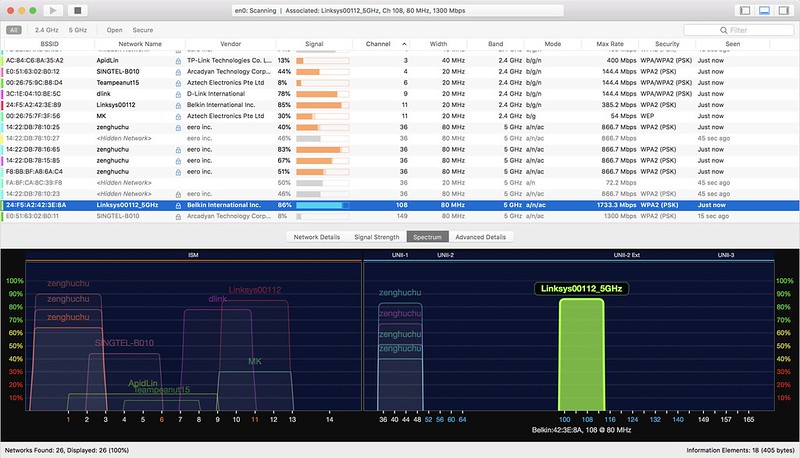Sort by Channel column arrow
This screenshot has height=458, width=800.
click(404, 44)
